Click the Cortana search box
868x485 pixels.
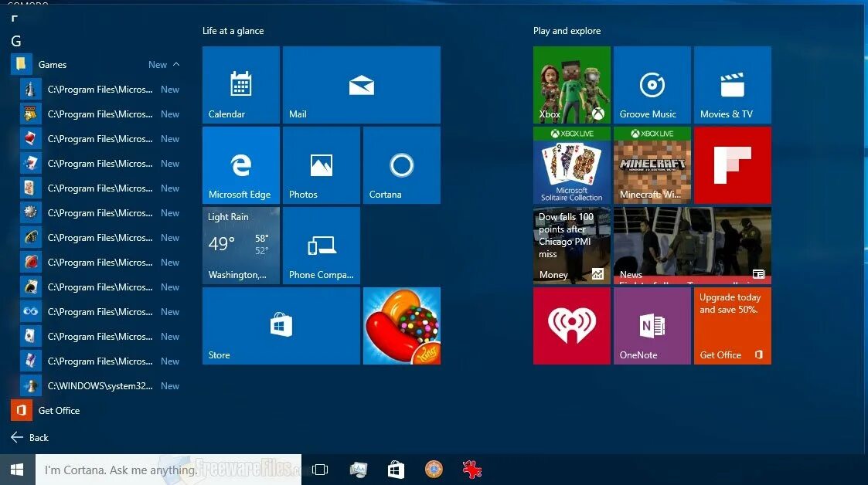168,470
